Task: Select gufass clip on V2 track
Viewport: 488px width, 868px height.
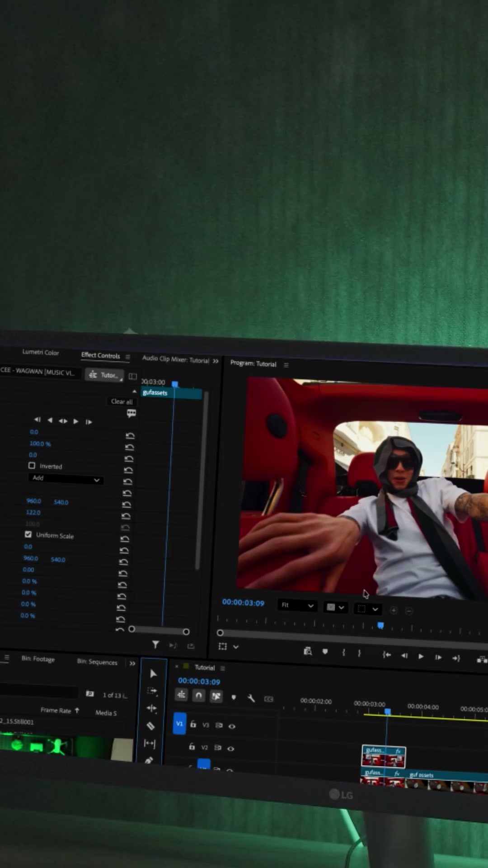Action: [384, 756]
